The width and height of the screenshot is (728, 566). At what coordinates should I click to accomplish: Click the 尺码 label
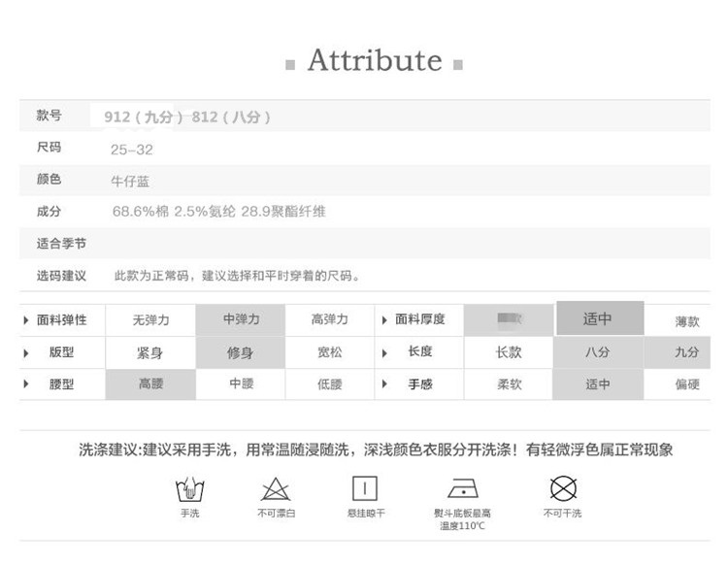(49, 148)
